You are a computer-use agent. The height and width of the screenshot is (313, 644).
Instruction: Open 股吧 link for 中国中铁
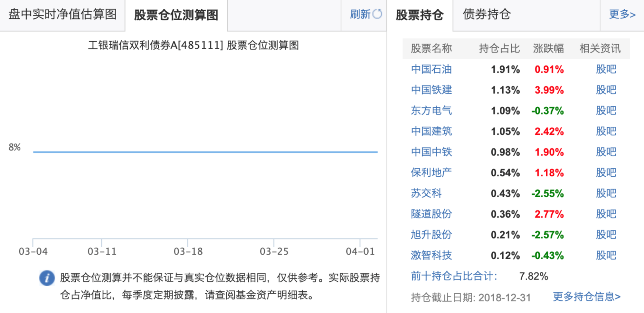606,152
